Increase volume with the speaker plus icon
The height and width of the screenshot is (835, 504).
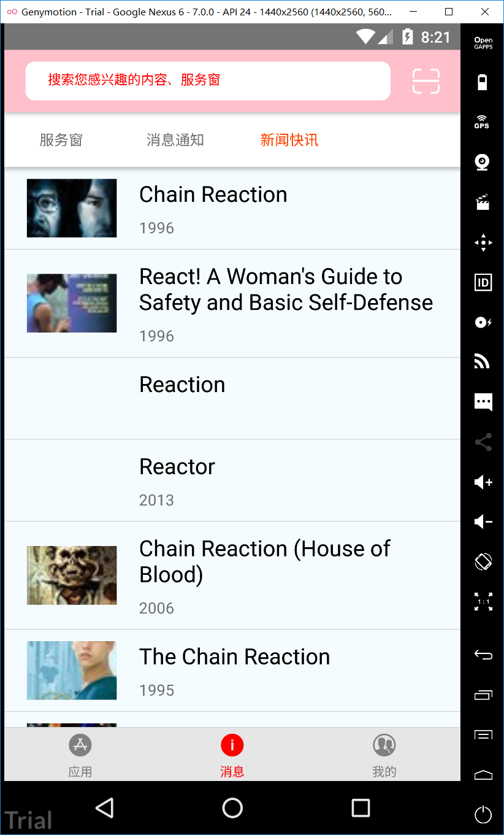[483, 482]
